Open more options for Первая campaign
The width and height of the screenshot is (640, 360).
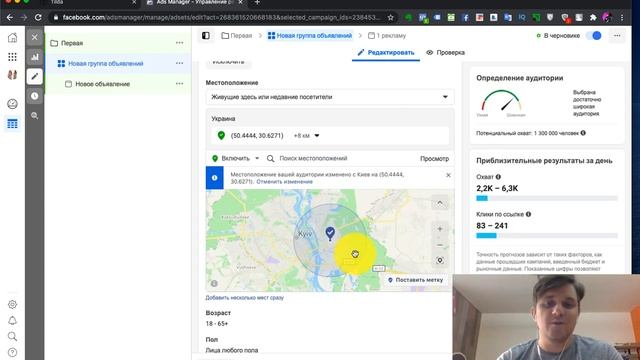[179, 43]
